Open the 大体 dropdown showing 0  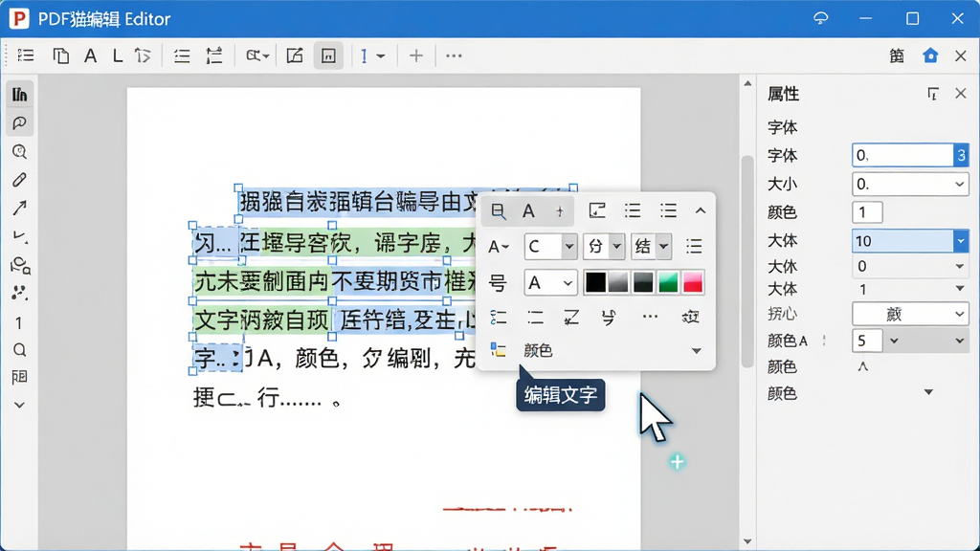(910, 266)
